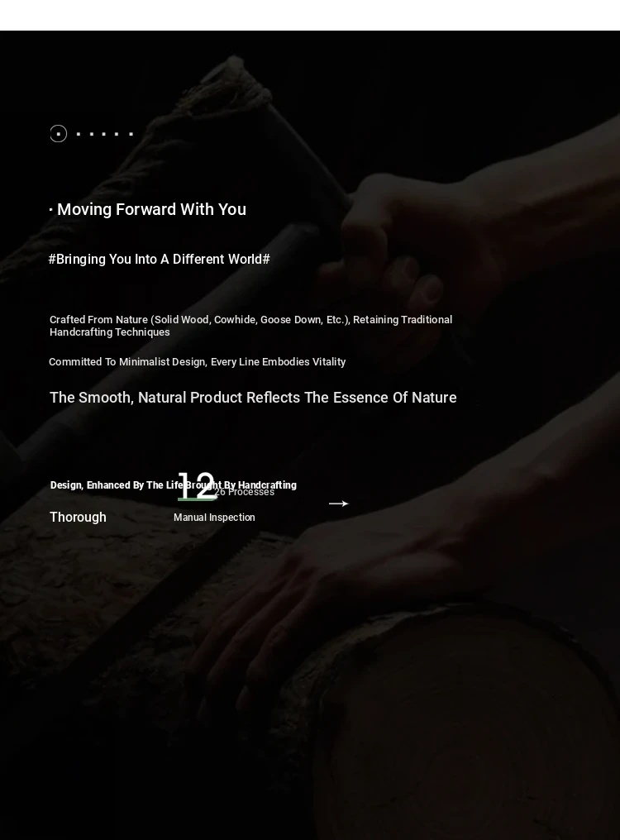This screenshot has height=840, width=620.
Task: Click the white header strip above the banner
Action: (x=310, y=15)
